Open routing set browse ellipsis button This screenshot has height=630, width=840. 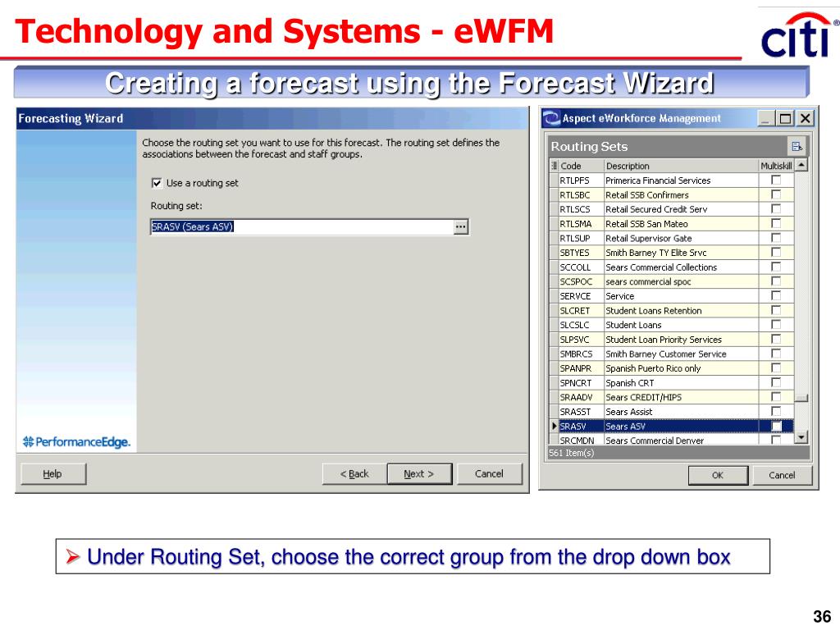(x=461, y=227)
